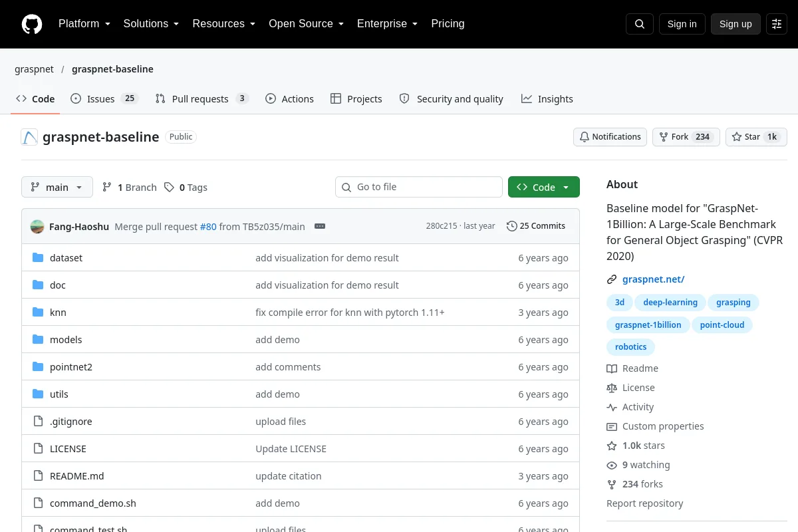Click the graspnet-baseline repository avatar
The width and height of the screenshot is (798, 532).
click(x=29, y=137)
